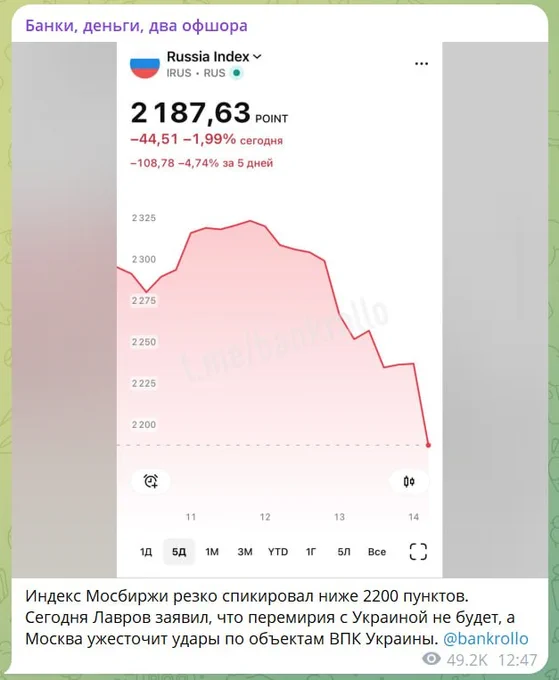Click the price alert alarm clock icon
Image resolution: width=559 pixels, height=680 pixels.
click(150, 481)
